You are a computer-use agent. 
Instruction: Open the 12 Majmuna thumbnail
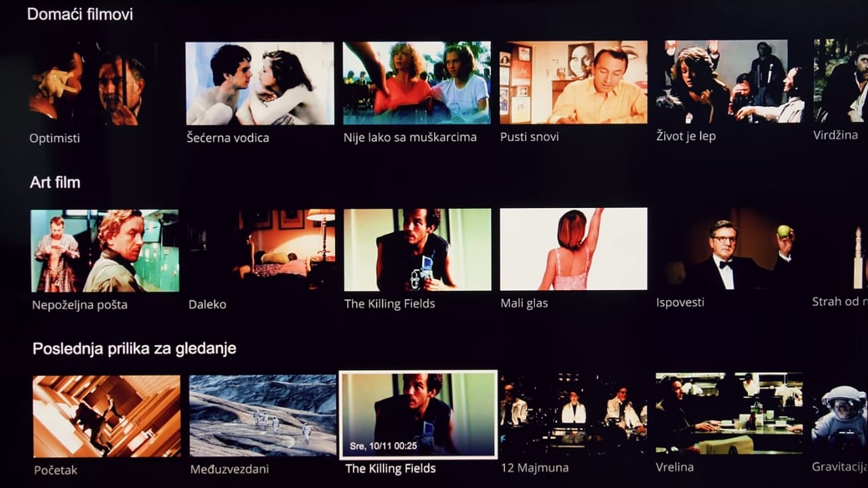point(574,413)
